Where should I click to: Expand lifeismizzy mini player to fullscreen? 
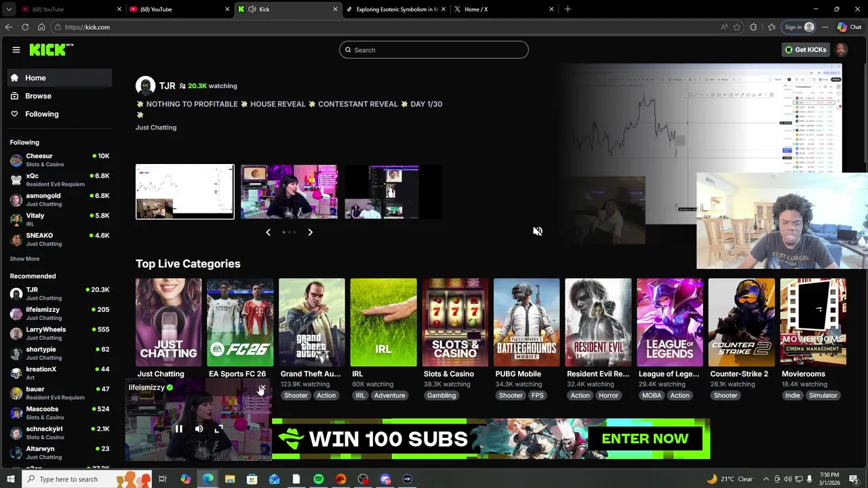pos(218,428)
